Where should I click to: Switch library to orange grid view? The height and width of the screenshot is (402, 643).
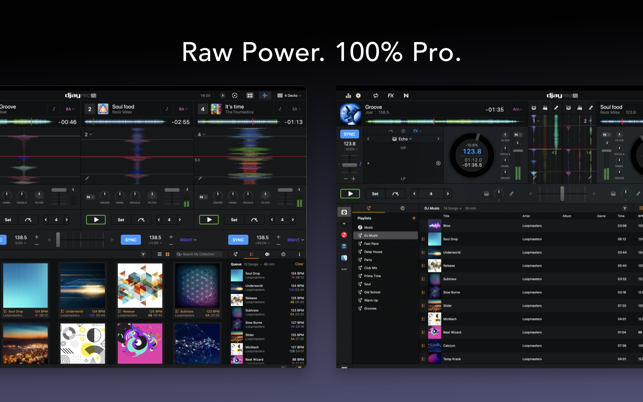pyautogui.click(x=167, y=254)
